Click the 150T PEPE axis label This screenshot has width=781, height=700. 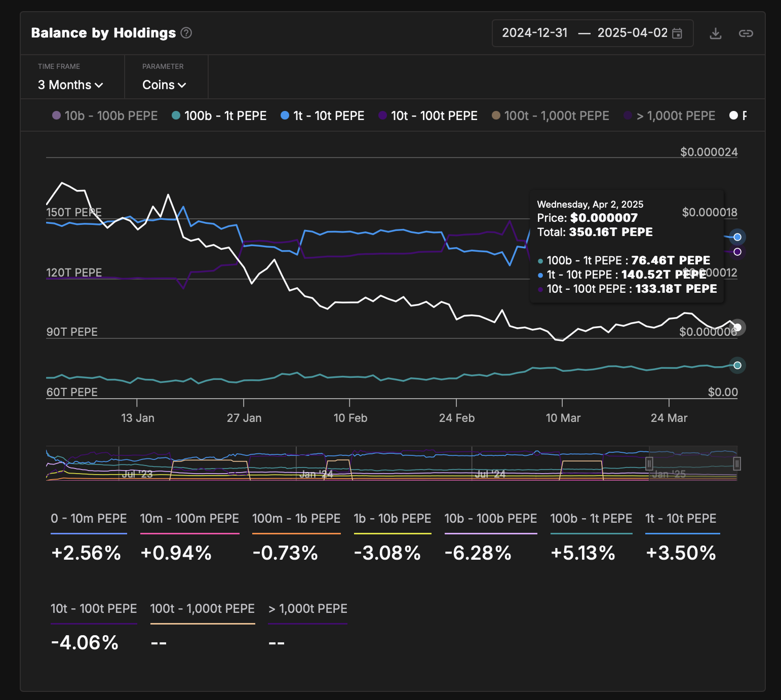[74, 212]
